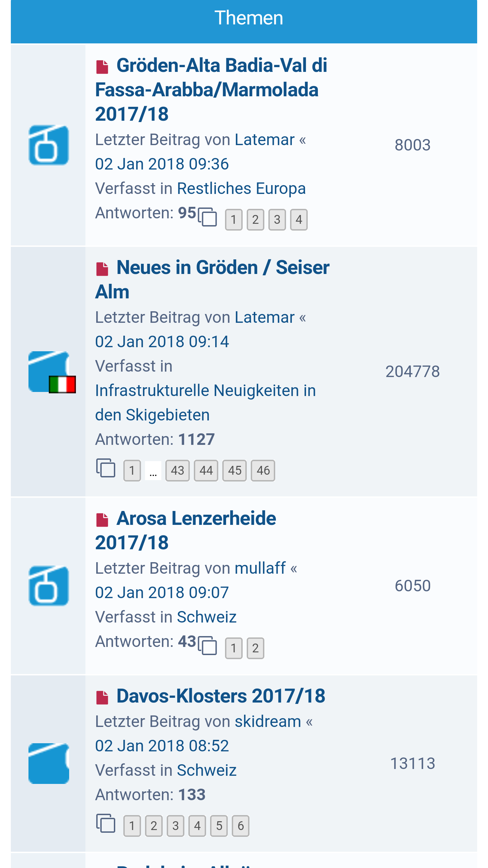Screen dimensions: 488x868
Task: Click the Davos-Klosters topic status icon
Action: click(48, 763)
